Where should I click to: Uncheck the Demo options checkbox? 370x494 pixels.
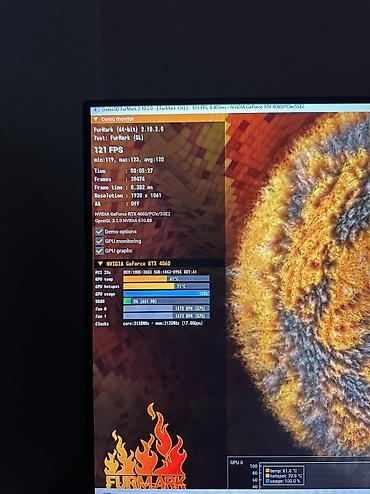(x=99, y=231)
